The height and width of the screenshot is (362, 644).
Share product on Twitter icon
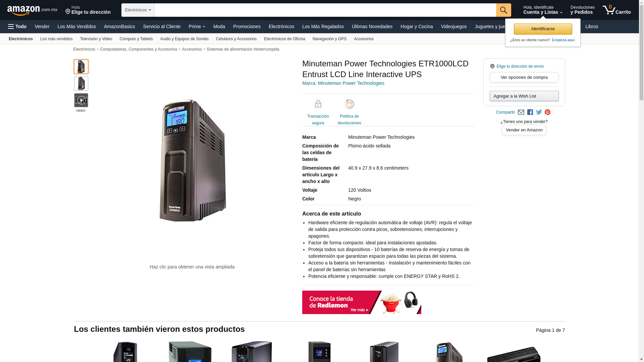[x=539, y=112]
